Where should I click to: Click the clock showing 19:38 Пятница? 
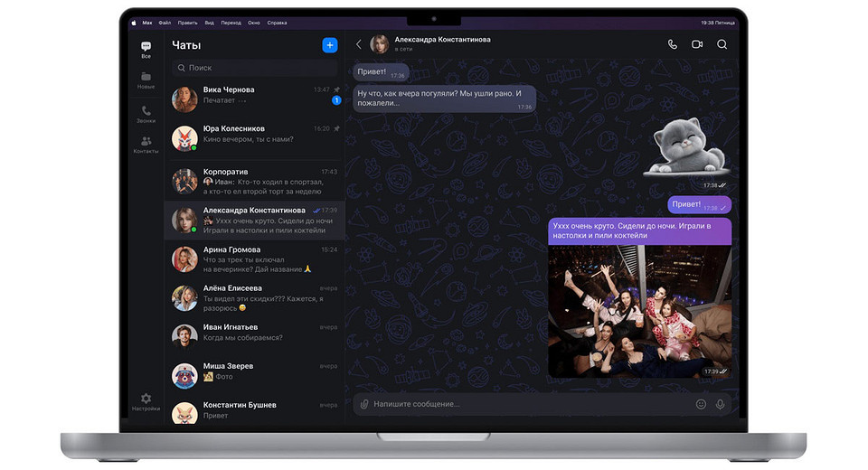[x=717, y=23]
